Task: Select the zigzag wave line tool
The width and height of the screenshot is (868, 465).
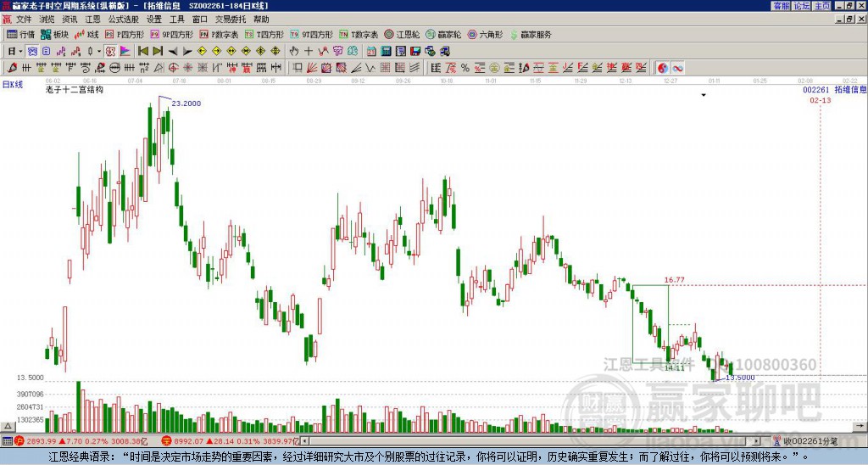Action: pyautogui.click(x=370, y=68)
